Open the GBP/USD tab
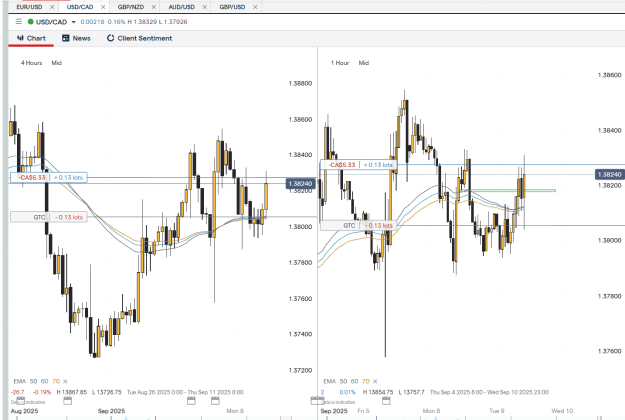 pos(232,7)
